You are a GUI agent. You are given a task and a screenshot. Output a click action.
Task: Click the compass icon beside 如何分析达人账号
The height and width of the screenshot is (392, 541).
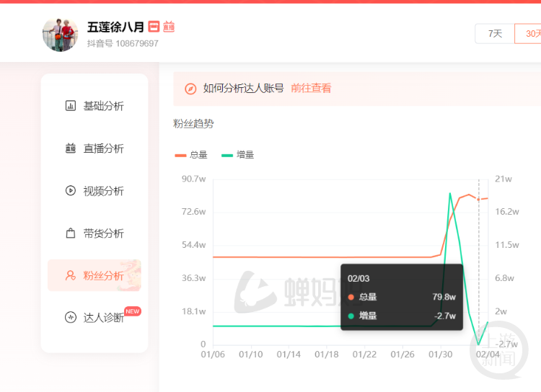(x=190, y=89)
